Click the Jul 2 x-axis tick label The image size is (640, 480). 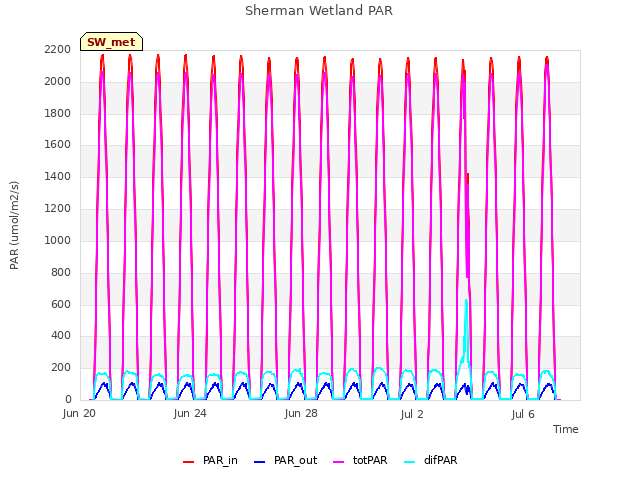coord(412,414)
